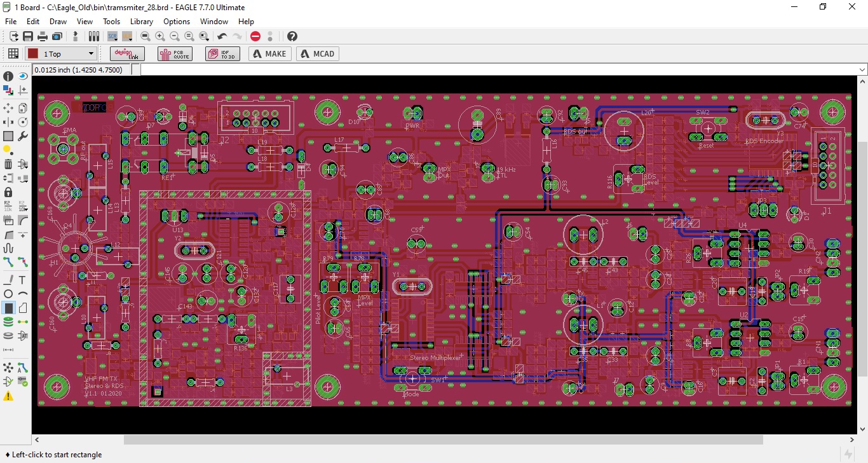Select the Via tool
This screenshot has width=868, height=463.
tap(8, 322)
